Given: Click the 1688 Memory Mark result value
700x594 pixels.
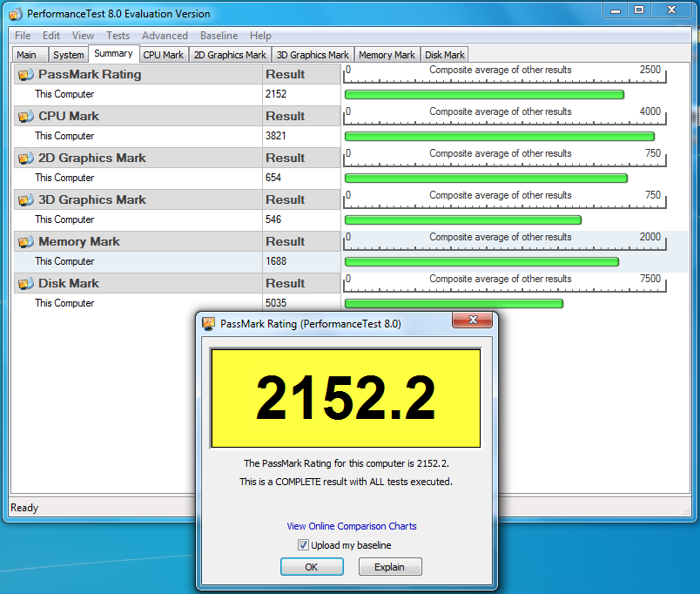Looking at the screenshot, I should 276,261.
